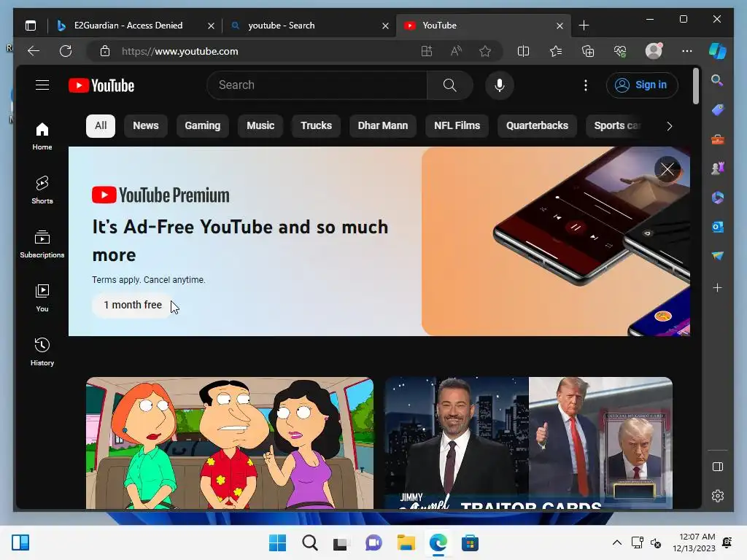The width and height of the screenshot is (747, 560).
Task: Open the Edge sidebar Search icon
Action: point(717,80)
